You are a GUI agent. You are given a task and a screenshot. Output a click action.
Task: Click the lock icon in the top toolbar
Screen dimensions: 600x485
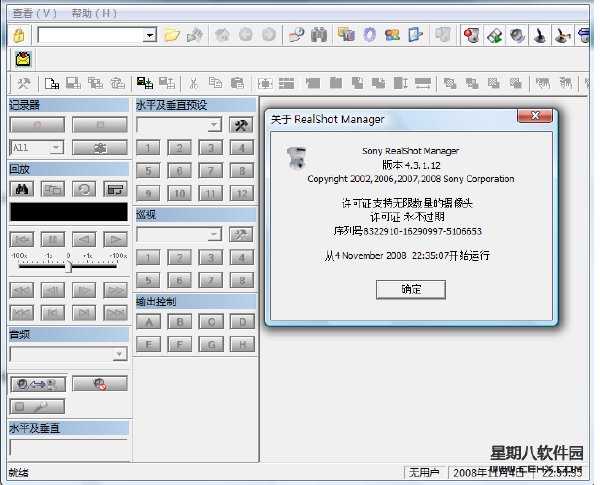point(18,35)
